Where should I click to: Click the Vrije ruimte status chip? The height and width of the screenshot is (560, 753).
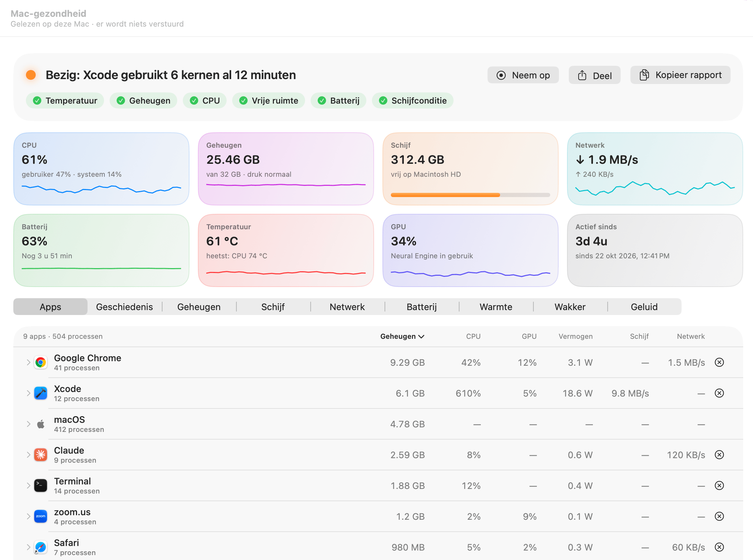269,101
